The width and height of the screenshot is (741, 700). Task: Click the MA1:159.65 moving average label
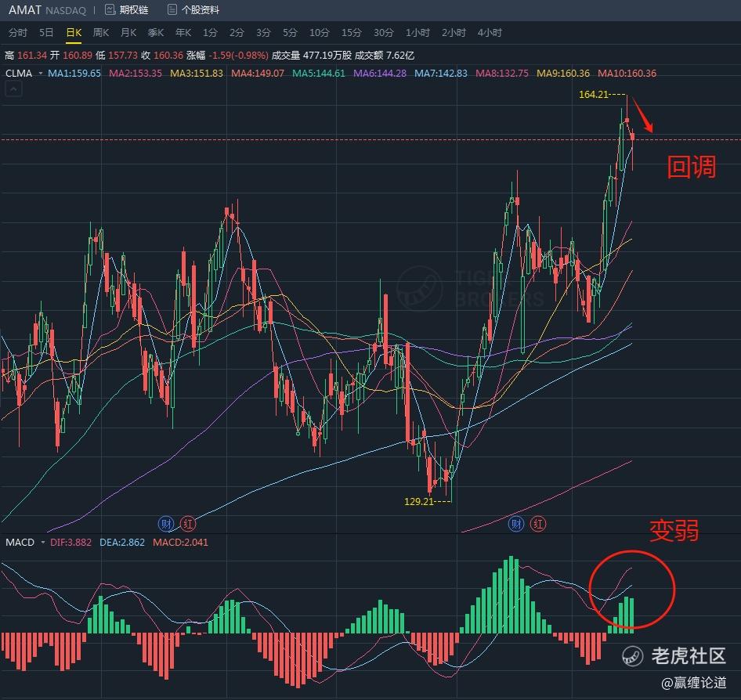(74, 74)
